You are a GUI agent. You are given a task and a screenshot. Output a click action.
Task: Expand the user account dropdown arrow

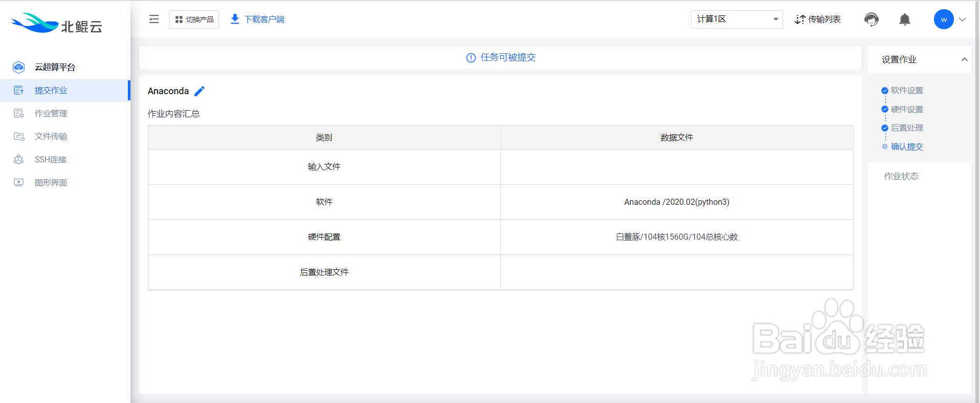pos(963,19)
